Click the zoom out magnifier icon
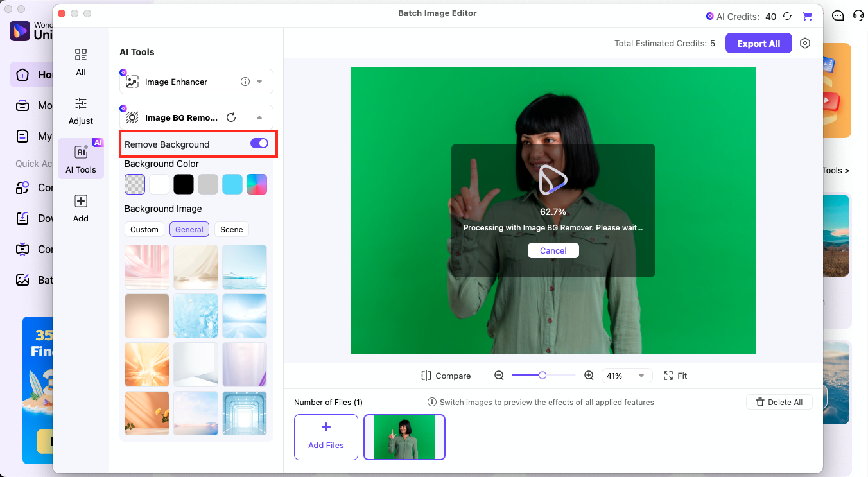Screen dimensions: 868x477 pyautogui.click(x=499, y=376)
